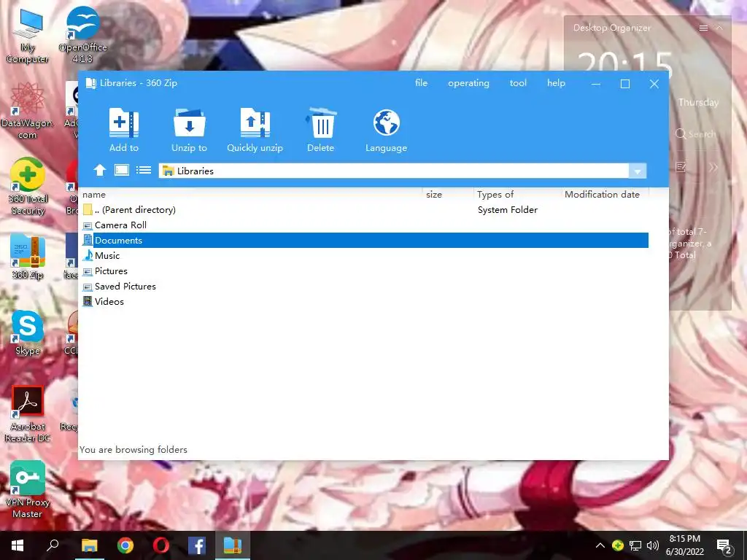Image resolution: width=747 pixels, height=560 pixels.
Task: Sort by the name column header
Action: click(252, 194)
